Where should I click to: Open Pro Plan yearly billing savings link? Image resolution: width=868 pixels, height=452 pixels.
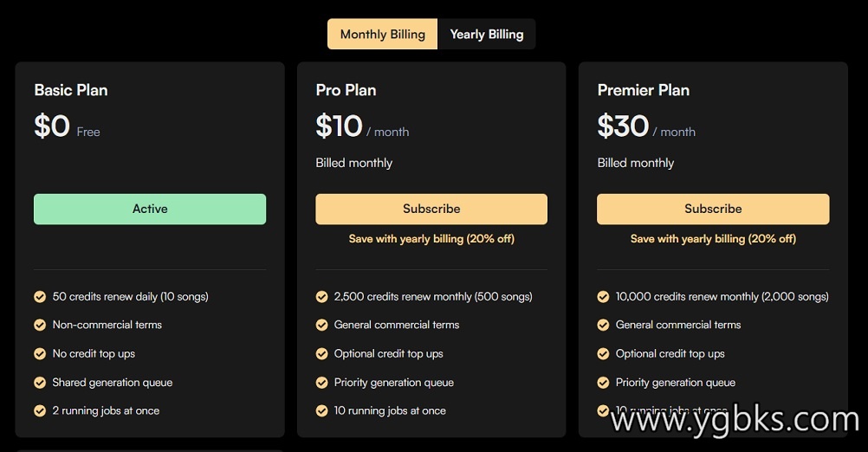(x=431, y=239)
